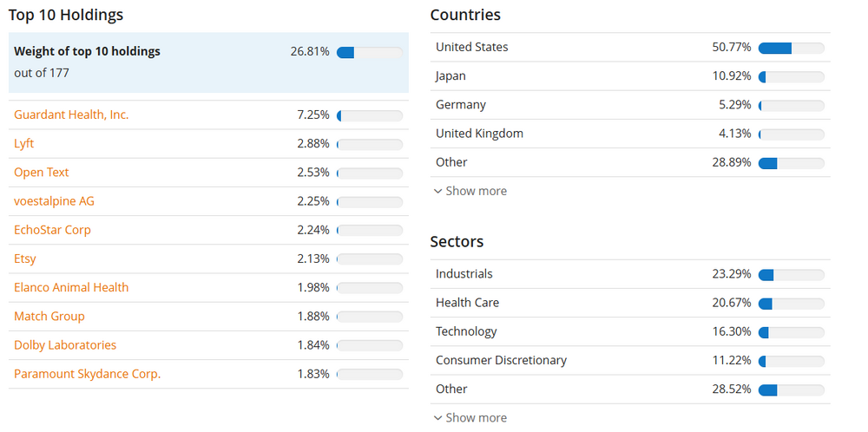Open Elanco Animal Health link
This screenshot has height=432, width=868.
click(71, 287)
